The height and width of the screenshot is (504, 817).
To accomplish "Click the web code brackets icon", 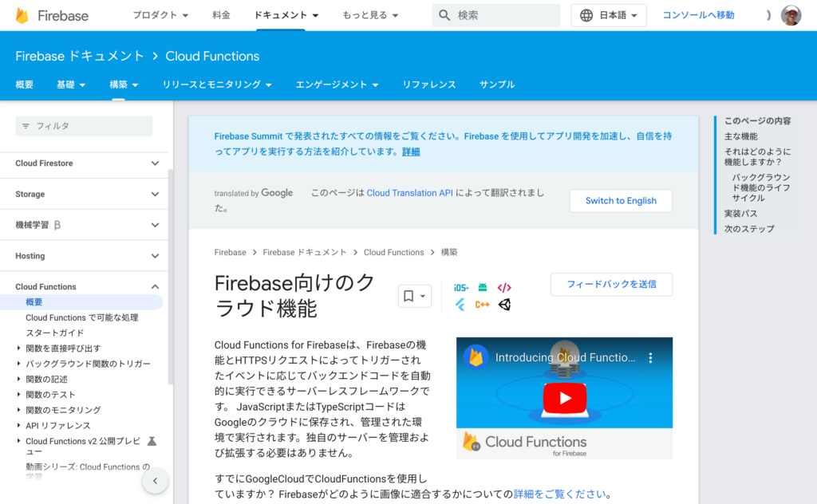I will pos(504,288).
